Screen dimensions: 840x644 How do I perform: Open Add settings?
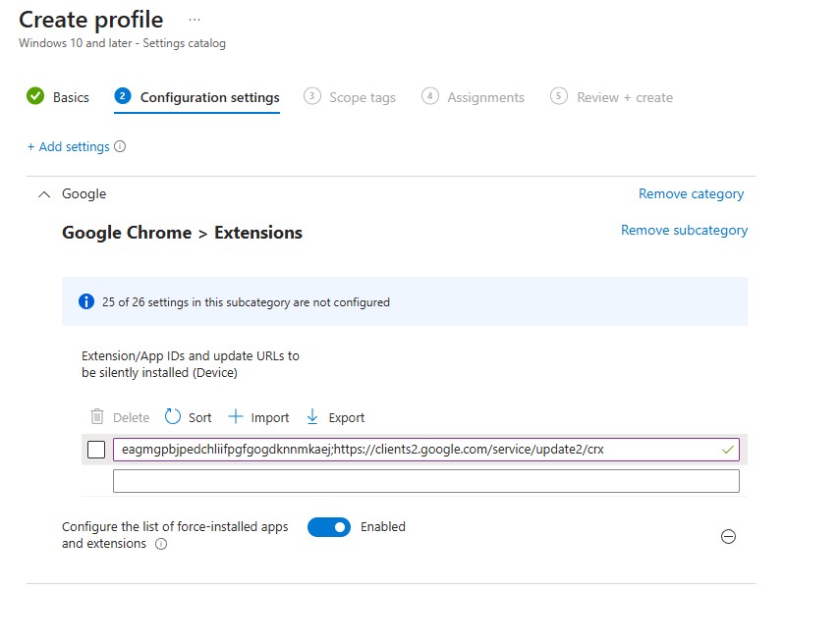[x=68, y=145]
